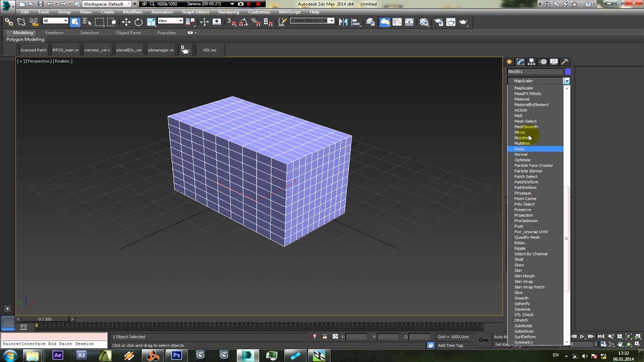Choose the Select and Rotate tool

click(x=138, y=22)
